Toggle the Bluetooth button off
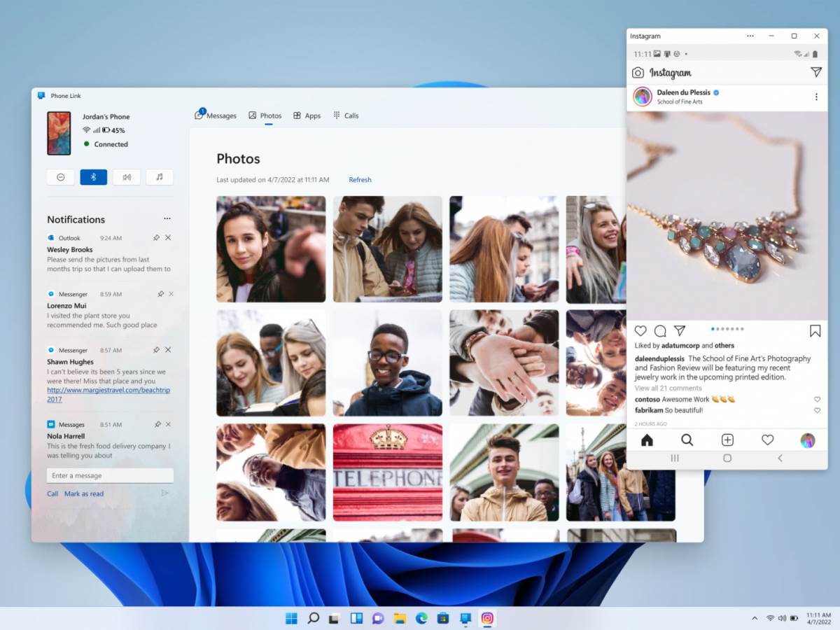 click(94, 177)
